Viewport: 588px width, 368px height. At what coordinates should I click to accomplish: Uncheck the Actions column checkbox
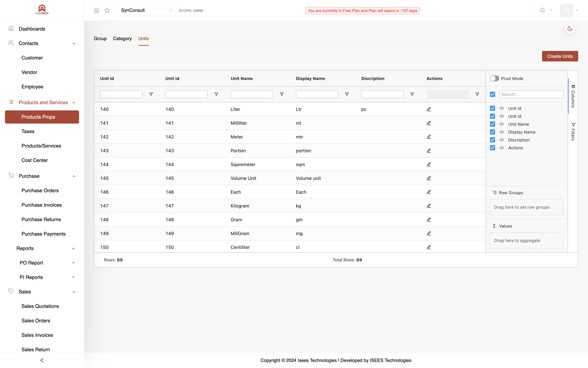(x=493, y=148)
